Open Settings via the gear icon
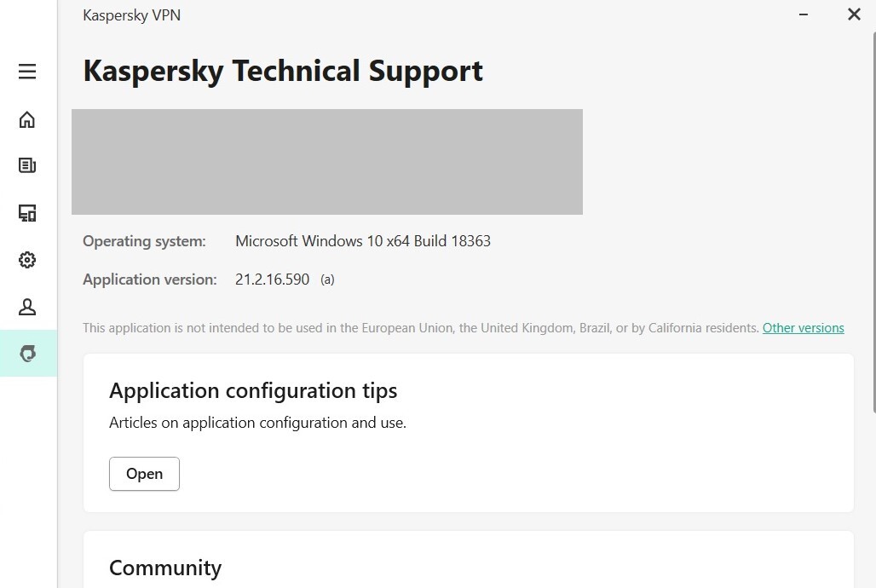Image resolution: width=876 pixels, height=588 pixels. (x=27, y=260)
